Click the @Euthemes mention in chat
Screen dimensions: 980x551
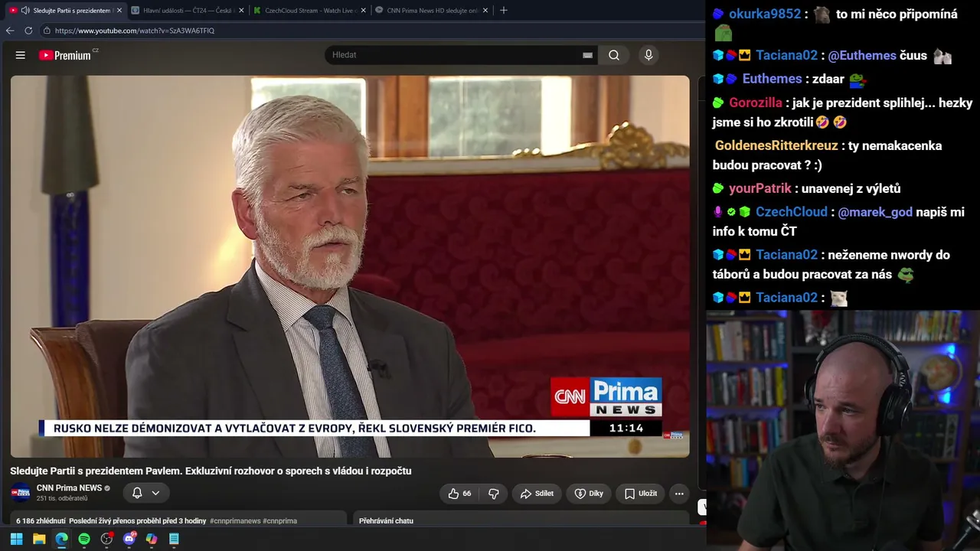[x=862, y=56]
